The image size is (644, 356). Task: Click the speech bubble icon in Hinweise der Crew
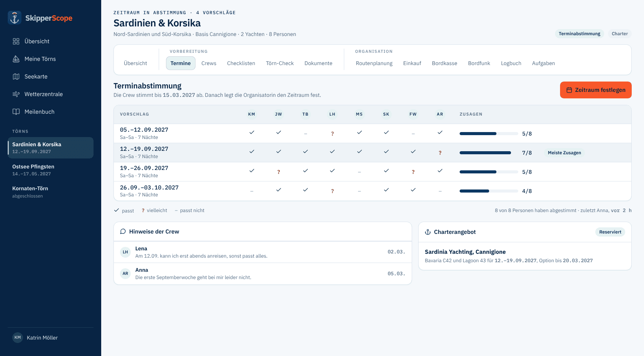pyautogui.click(x=123, y=232)
